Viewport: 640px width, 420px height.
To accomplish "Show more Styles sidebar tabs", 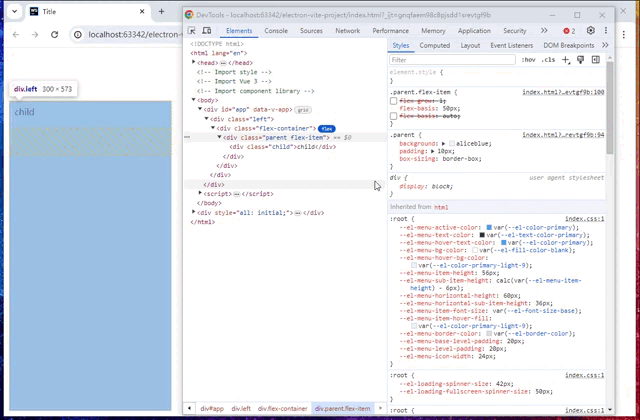I will pos(605,45).
